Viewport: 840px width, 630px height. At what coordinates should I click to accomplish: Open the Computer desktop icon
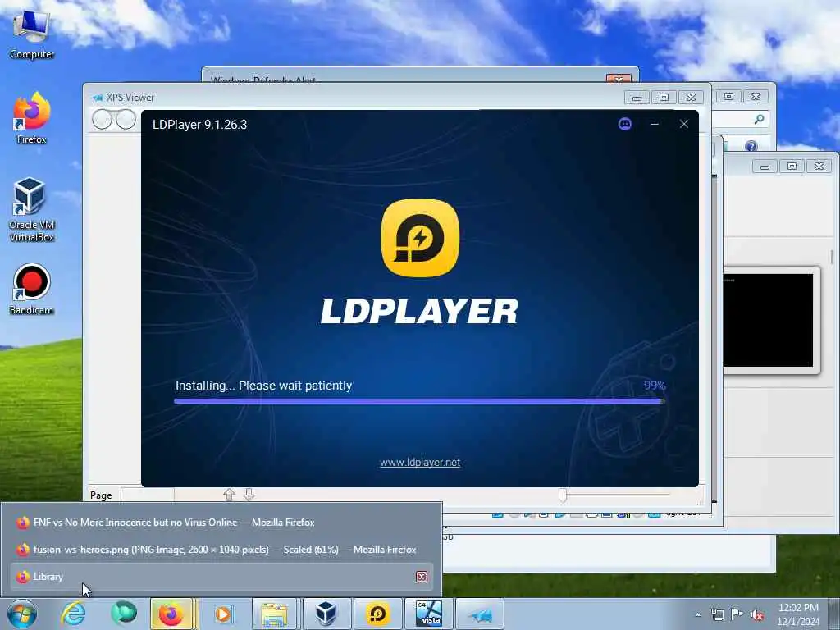[32, 34]
